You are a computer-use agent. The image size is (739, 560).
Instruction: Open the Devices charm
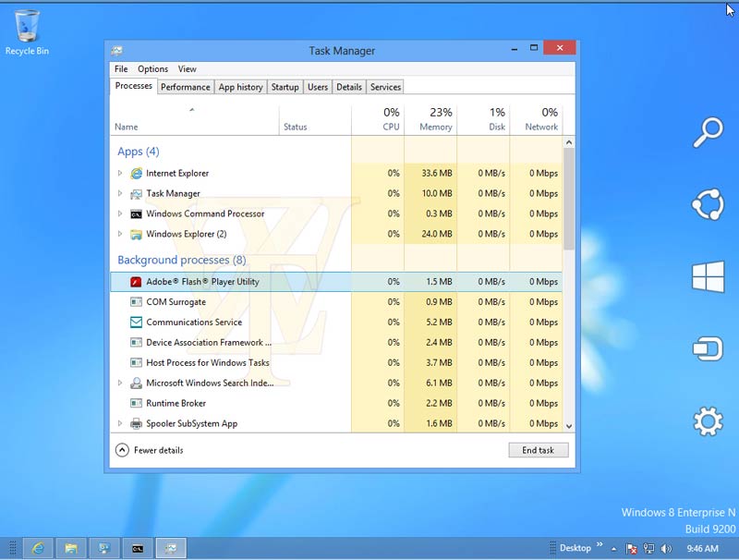tap(708, 349)
